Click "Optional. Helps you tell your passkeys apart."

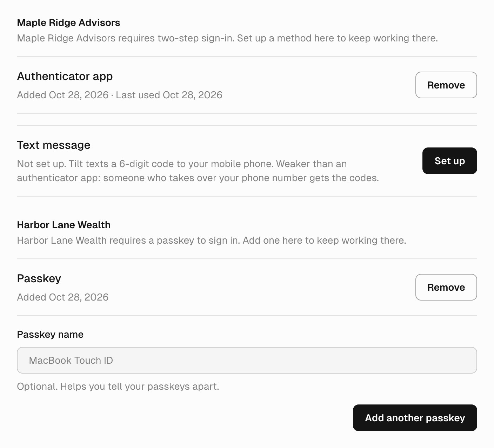pyautogui.click(x=118, y=387)
